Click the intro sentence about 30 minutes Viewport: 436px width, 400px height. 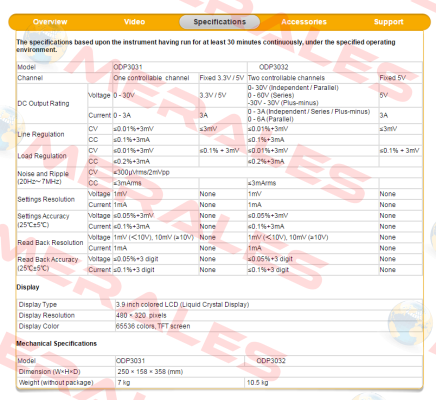[x=206, y=46]
